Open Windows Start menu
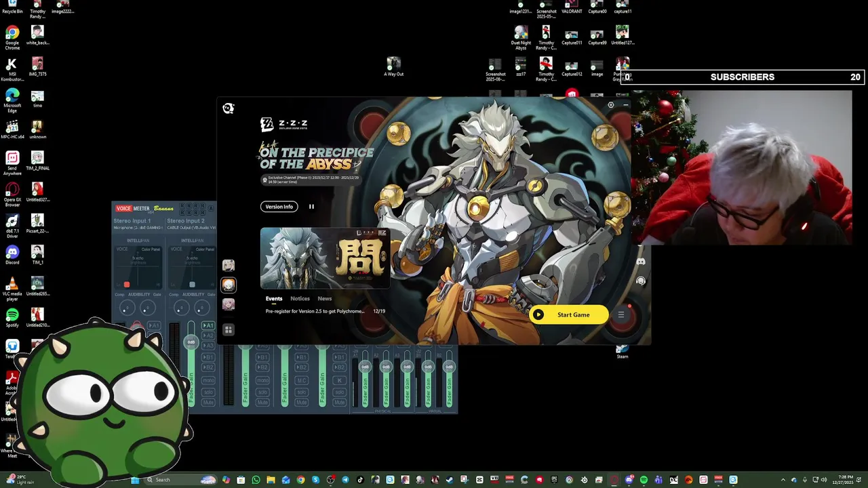This screenshot has width=868, height=488. pos(135,480)
